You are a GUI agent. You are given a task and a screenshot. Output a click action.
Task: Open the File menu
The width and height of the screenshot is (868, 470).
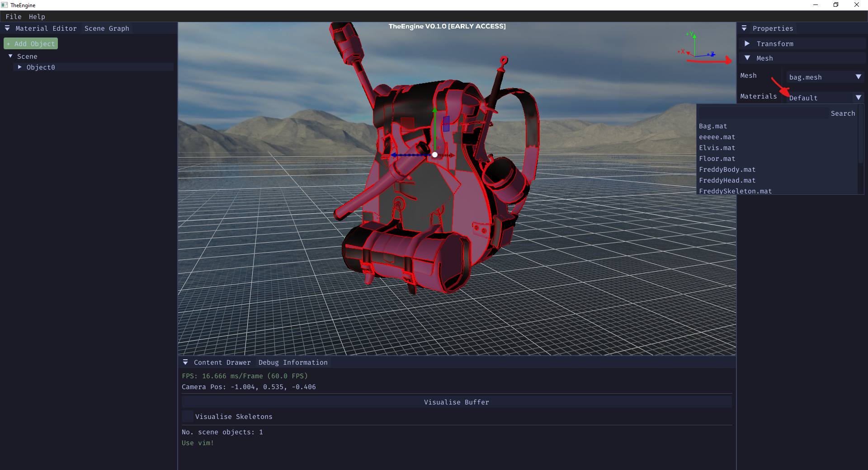14,17
